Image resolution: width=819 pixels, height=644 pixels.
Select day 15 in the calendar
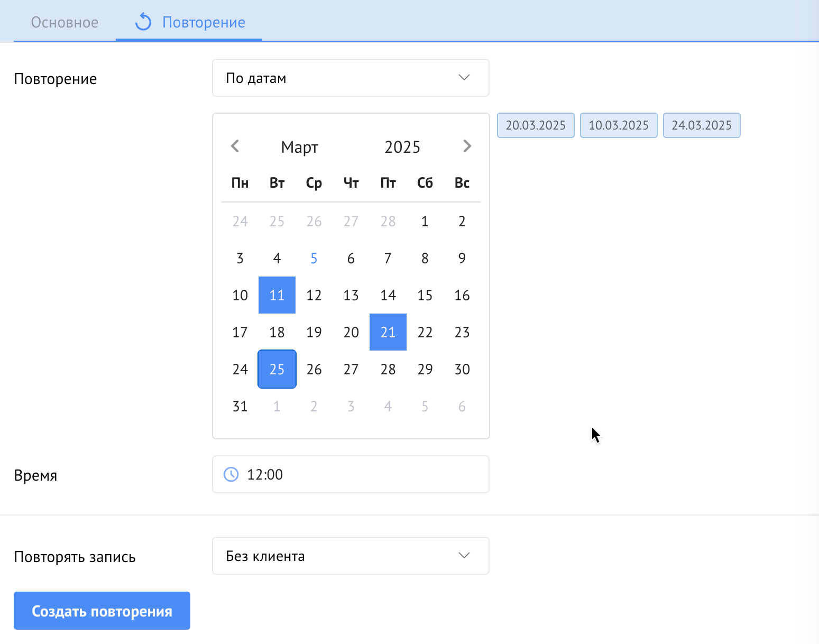425,295
